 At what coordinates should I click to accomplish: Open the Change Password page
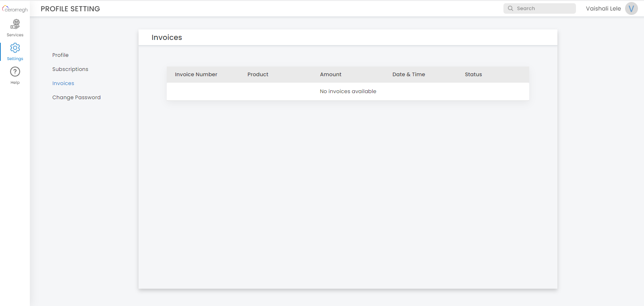tap(77, 98)
